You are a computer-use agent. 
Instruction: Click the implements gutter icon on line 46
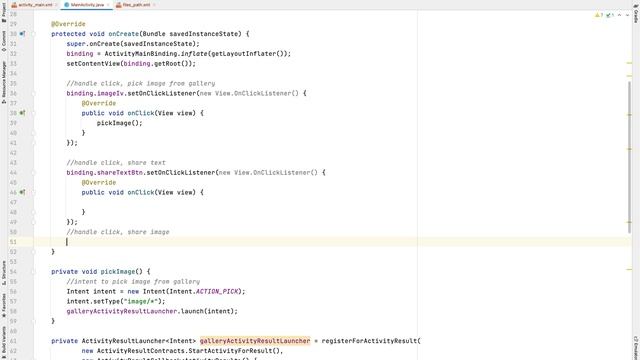coord(22,192)
